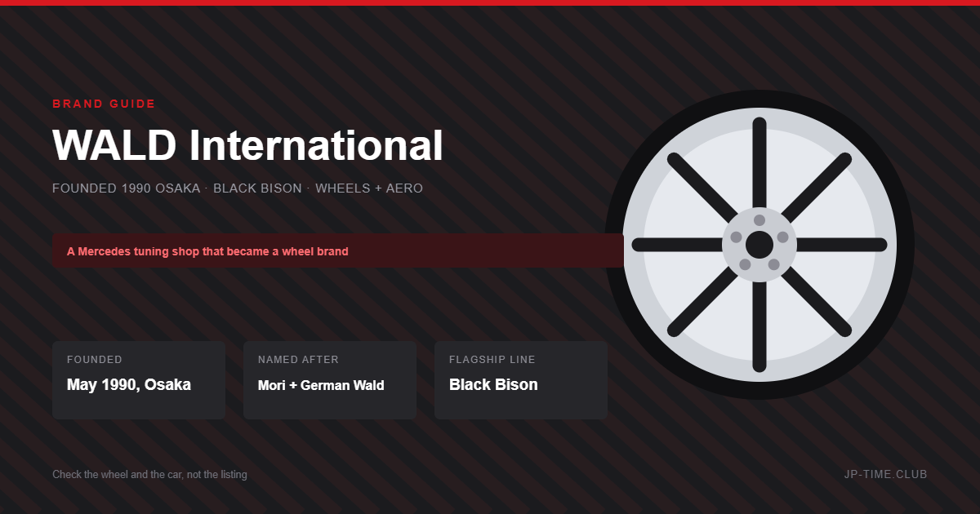Click the 'NAMED AFTER' card label
This screenshot has width=980, height=514.
click(298, 360)
